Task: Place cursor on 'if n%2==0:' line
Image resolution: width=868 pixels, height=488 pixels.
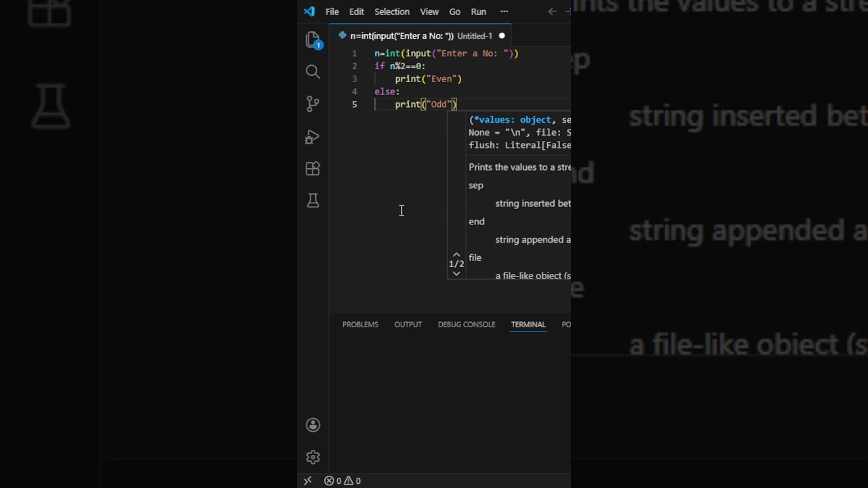Action: click(400, 66)
